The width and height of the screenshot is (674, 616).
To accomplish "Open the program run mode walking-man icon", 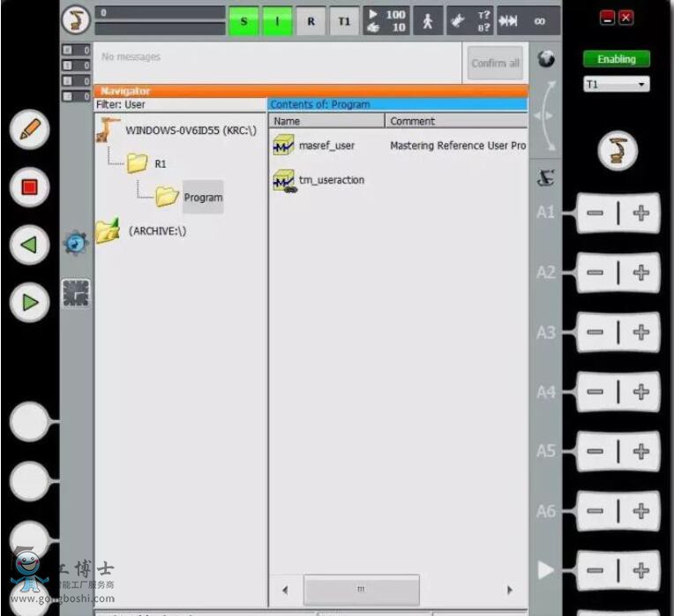I will (428, 21).
